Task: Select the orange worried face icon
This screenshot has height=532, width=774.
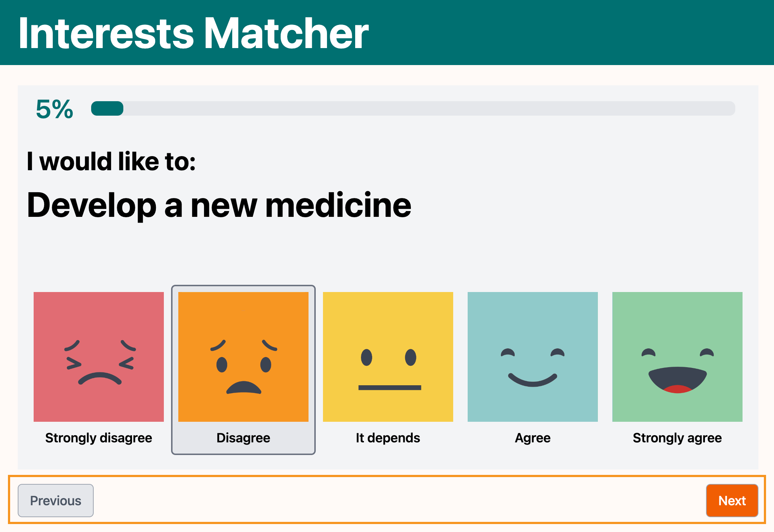Action: tap(243, 357)
